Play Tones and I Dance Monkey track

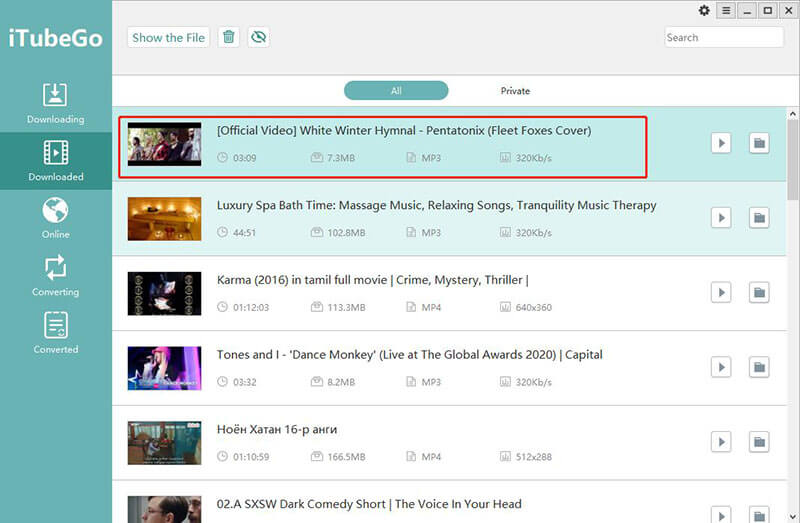point(721,367)
